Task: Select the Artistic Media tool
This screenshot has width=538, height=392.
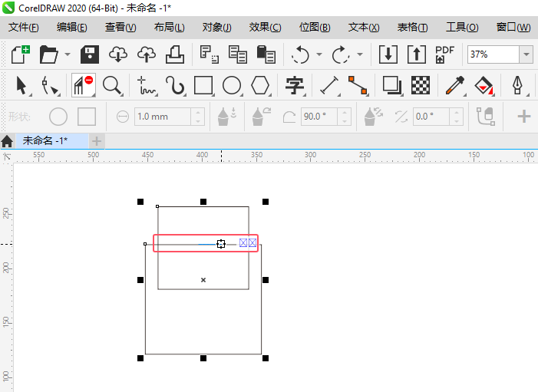Action: pos(175,85)
